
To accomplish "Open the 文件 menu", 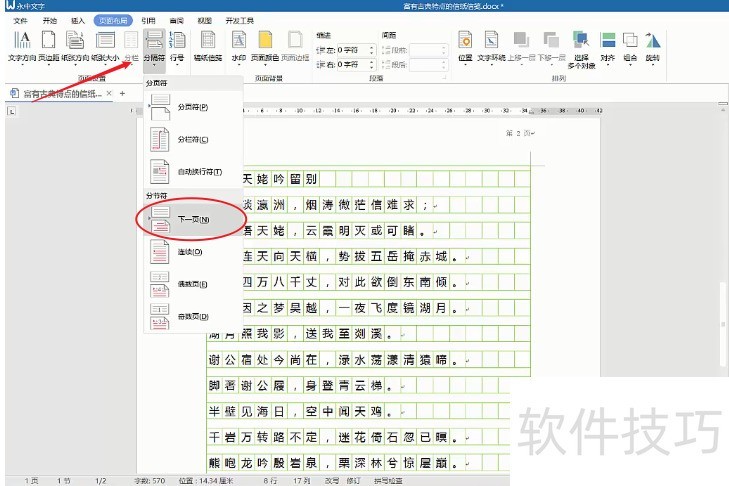I will click(20, 20).
